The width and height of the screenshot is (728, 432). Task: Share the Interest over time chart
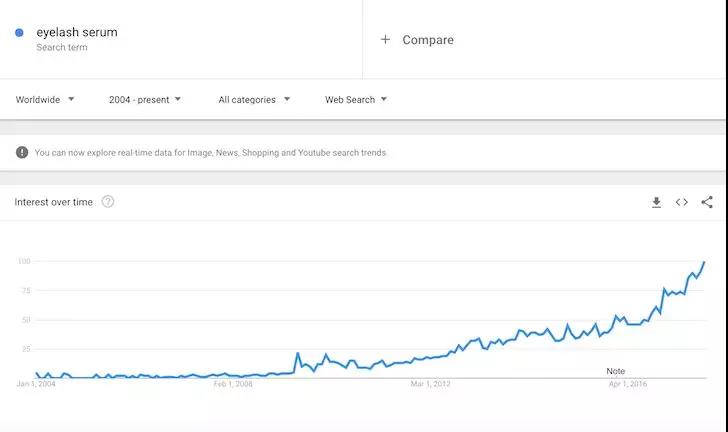click(x=707, y=202)
